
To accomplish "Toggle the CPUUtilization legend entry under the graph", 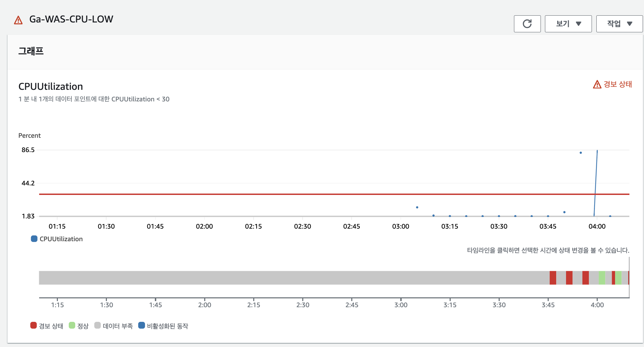I will coord(57,239).
